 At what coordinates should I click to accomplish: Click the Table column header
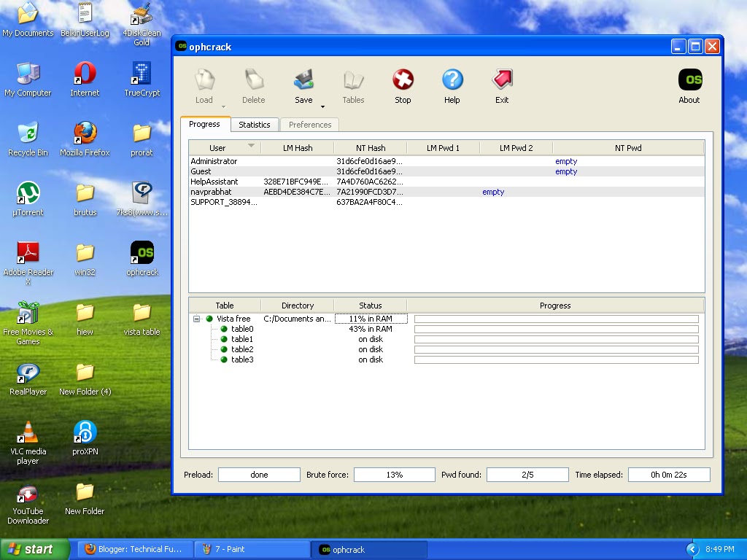tap(225, 306)
